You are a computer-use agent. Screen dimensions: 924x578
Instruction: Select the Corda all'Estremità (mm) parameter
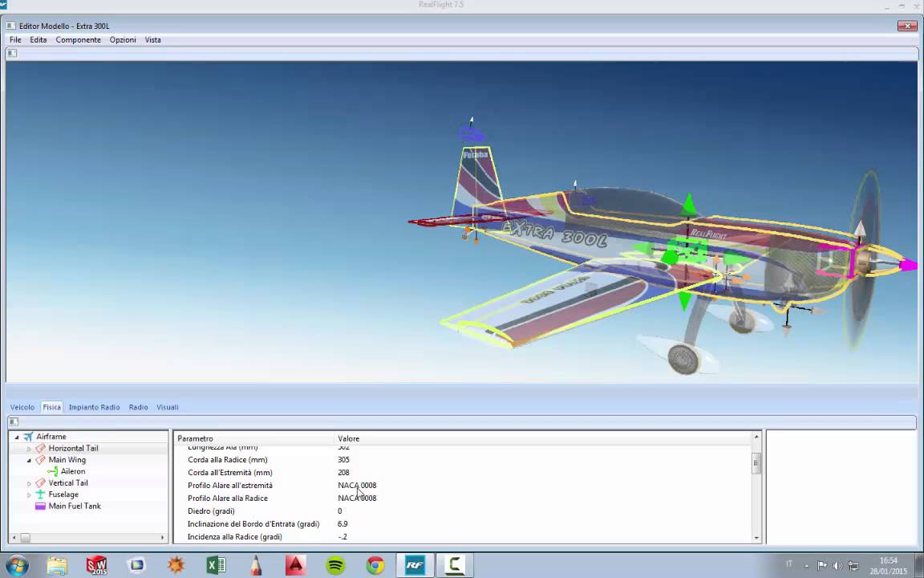(230, 472)
